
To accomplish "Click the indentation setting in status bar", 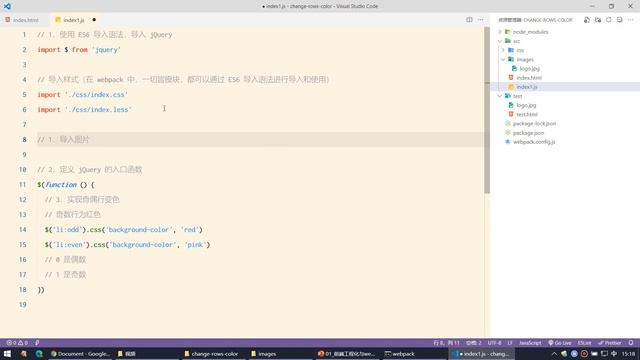I will [474, 343].
